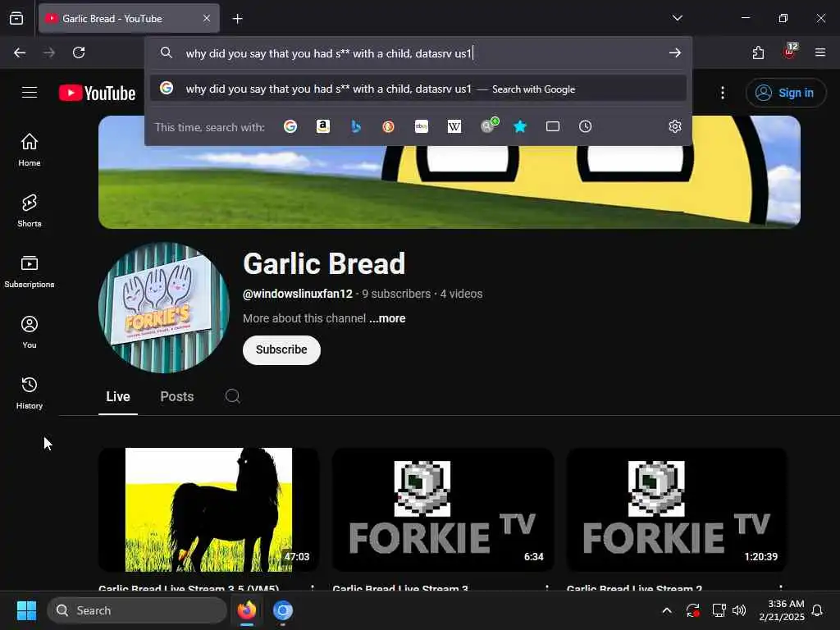Toggle the YouTube guide hamburger menu
840x630 pixels.
[x=30, y=92]
